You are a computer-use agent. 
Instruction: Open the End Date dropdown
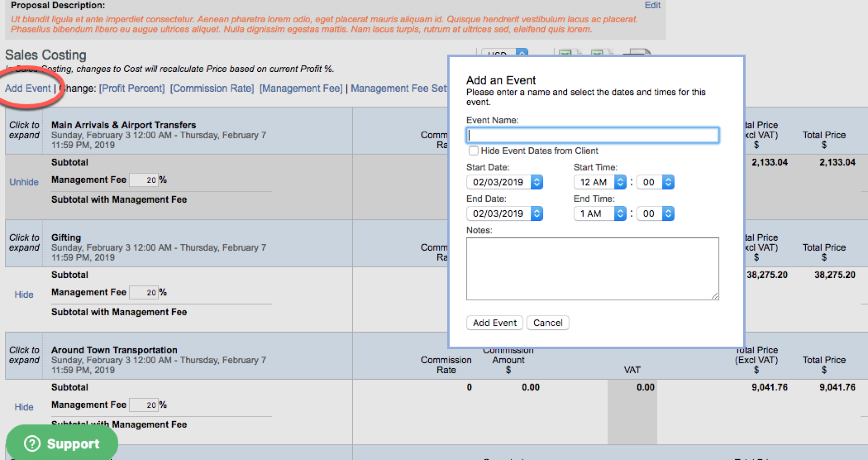point(504,214)
